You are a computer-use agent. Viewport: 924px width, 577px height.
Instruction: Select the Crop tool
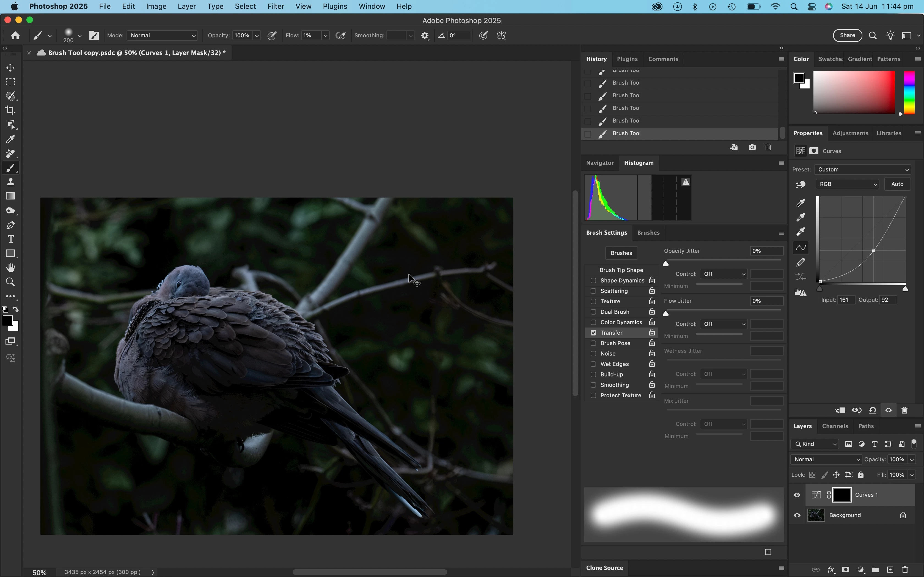[x=10, y=110]
